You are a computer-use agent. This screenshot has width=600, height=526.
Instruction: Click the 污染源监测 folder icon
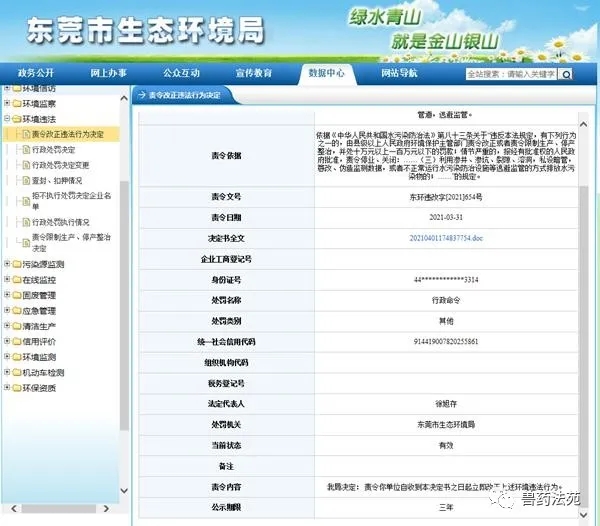pos(16,264)
